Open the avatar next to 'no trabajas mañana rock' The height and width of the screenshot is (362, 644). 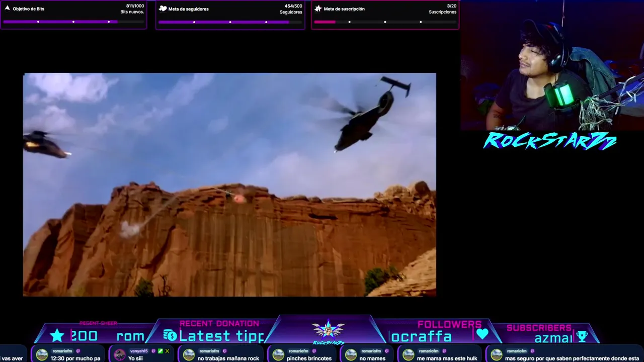[x=189, y=355]
